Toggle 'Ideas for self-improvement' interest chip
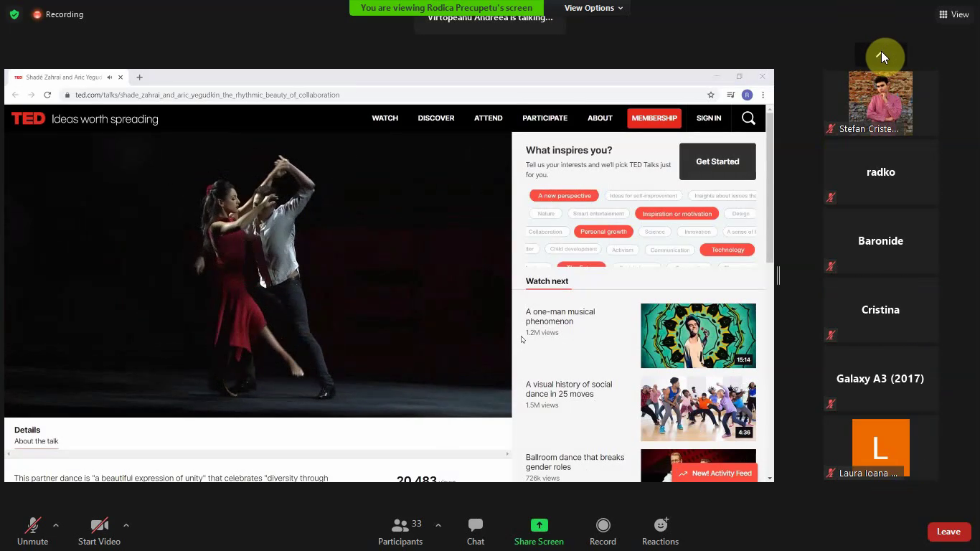The width and height of the screenshot is (980, 551). tap(644, 196)
